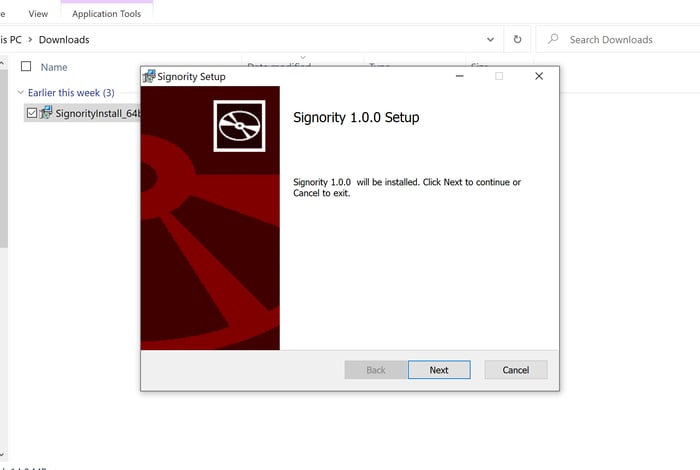
Task: Minimize the Signority Setup dialog
Action: click(x=460, y=76)
